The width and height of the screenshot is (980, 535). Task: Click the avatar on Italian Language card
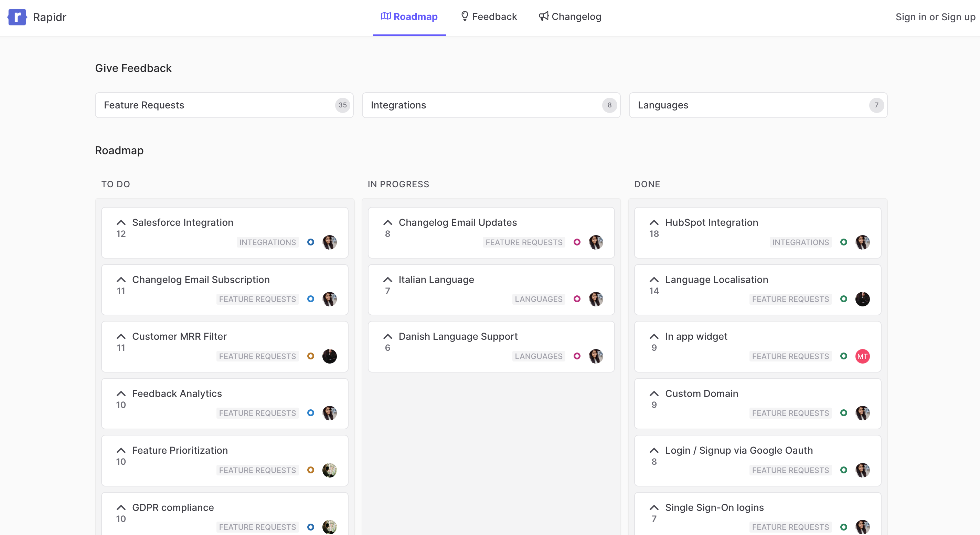[596, 299]
